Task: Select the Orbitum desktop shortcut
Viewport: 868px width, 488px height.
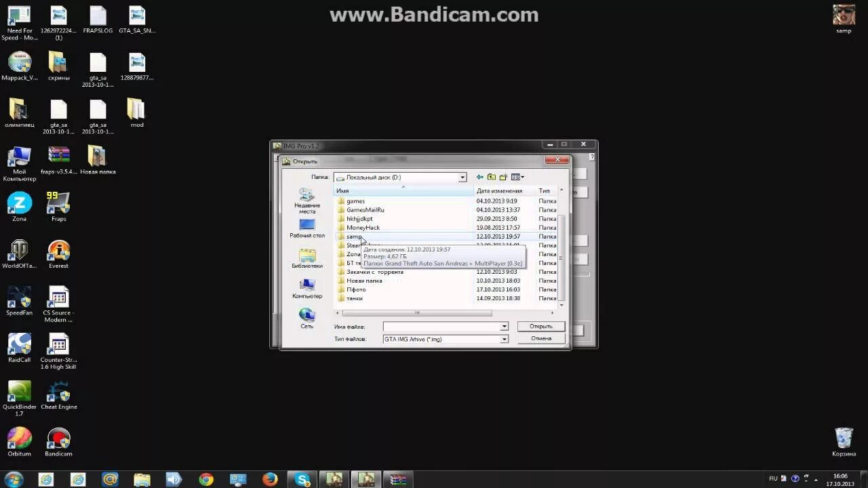Action: click(20, 443)
